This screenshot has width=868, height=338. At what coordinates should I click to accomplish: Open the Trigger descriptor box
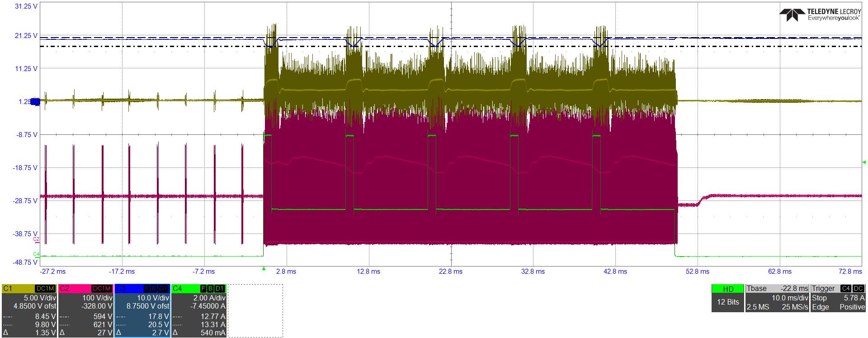tap(838, 298)
